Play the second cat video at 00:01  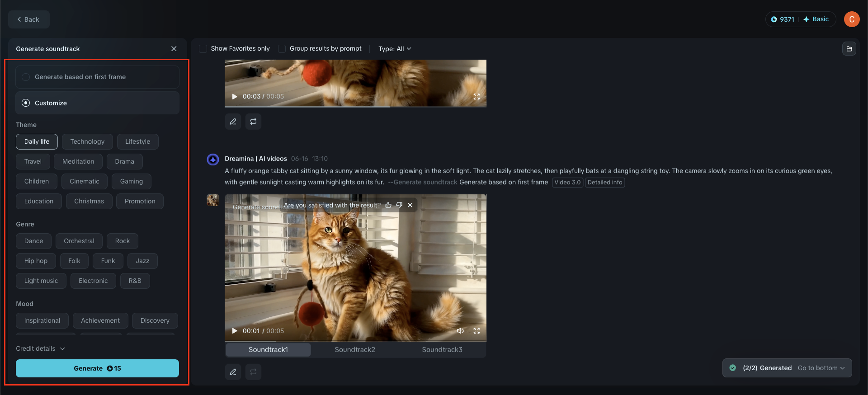click(235, 331)
